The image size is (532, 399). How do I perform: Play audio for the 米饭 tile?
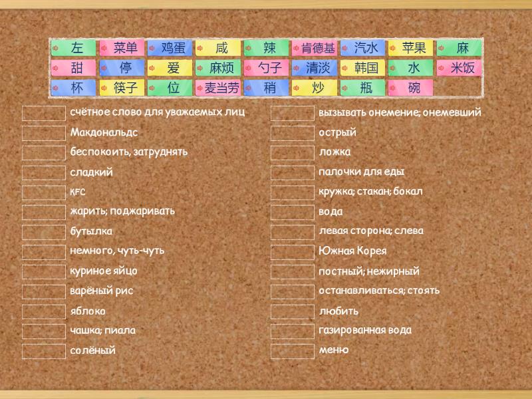click(x=441, y=68)
